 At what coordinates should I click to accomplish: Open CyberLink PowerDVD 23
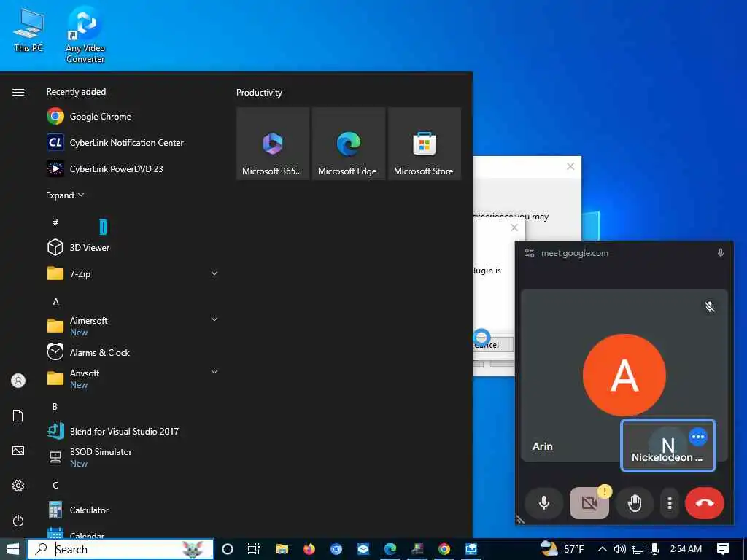133,169
